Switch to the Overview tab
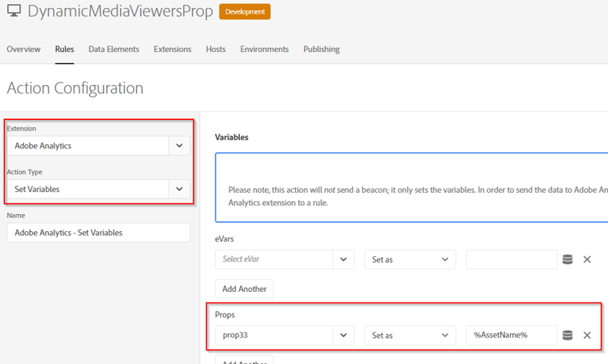The image size is (608, 364). pyautogui.click(x=24, y=49)
